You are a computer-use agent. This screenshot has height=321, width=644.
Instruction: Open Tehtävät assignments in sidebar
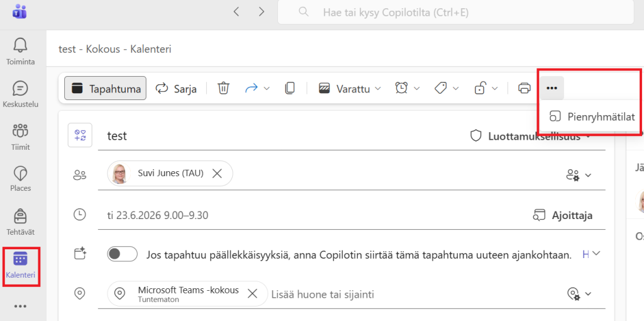pyautogui.click(x=20, y=222)
